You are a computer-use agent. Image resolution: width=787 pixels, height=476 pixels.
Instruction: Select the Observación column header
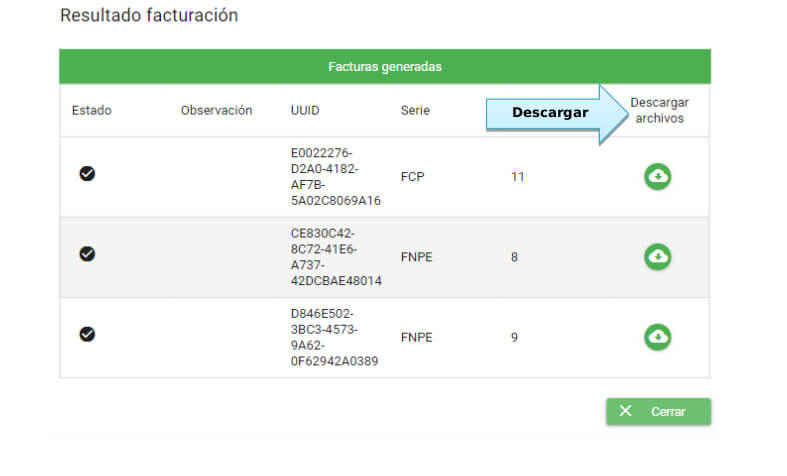pyautogui.click(x=216, y=110)
